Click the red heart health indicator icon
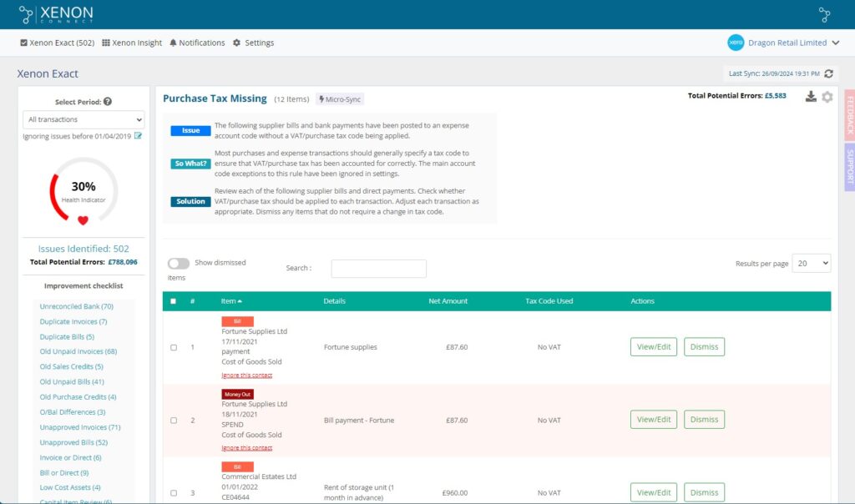 click(83, 220)
